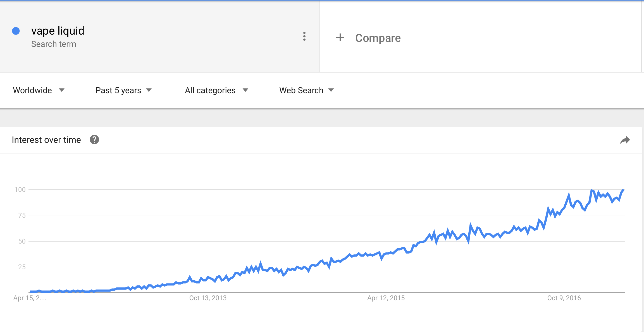Screen dimensions: 644x332
Task: Expand the Web Search type dropdown
Action: 307,90
